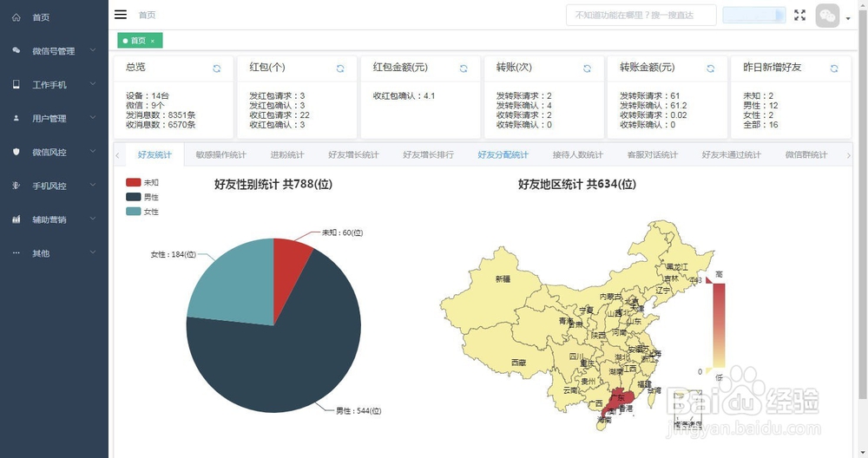Open the 客服对话统计 tab
Image resolution: width=868 pixels, height=458 pixels.
pyautogui.click(x=652, y=155)
